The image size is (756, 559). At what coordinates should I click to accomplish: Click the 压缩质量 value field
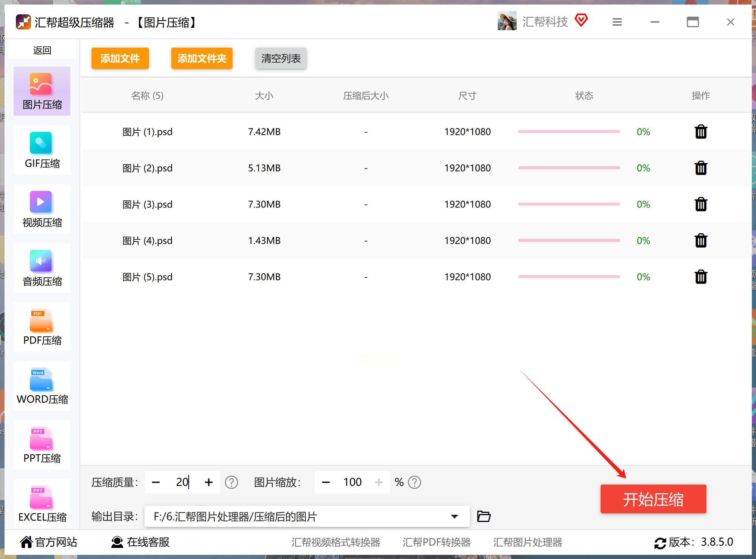click(182, 482)
